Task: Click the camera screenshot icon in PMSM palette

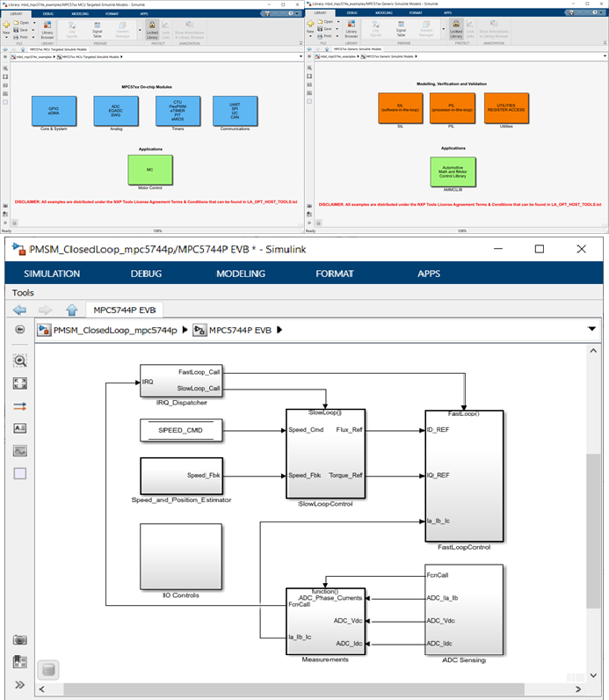Action: coord(20,639)
